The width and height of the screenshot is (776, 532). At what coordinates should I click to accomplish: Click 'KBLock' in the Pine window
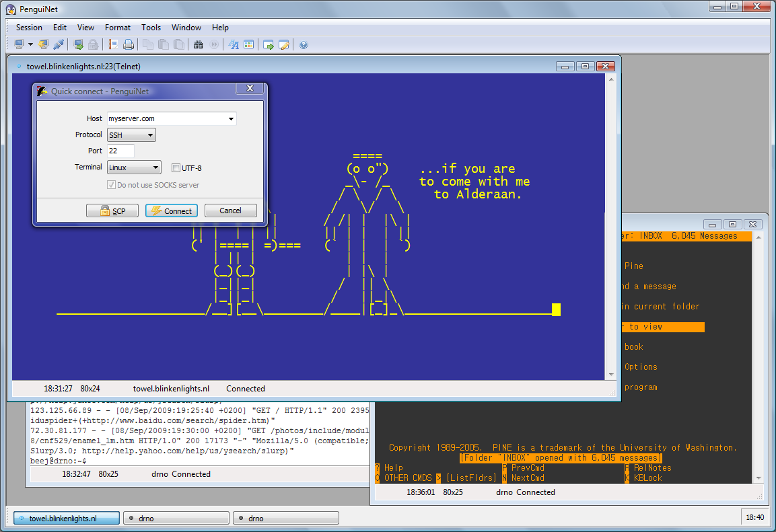pyautogui.click(x=647, y=478)
